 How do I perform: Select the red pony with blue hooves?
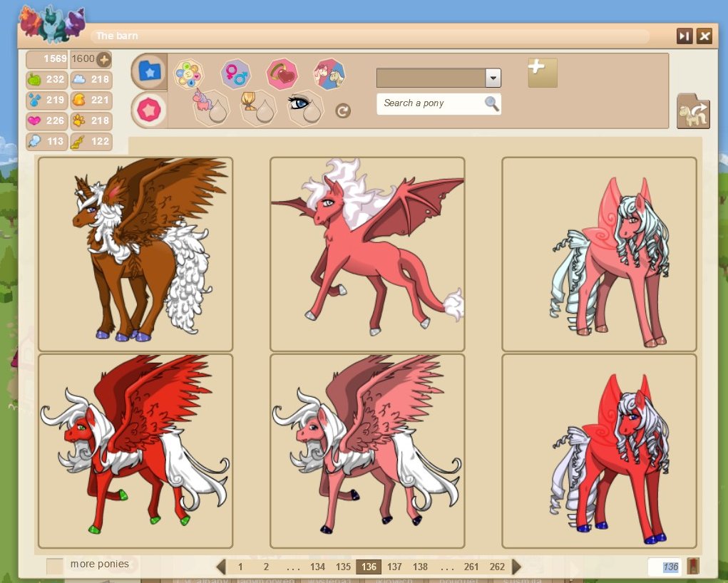600,451
